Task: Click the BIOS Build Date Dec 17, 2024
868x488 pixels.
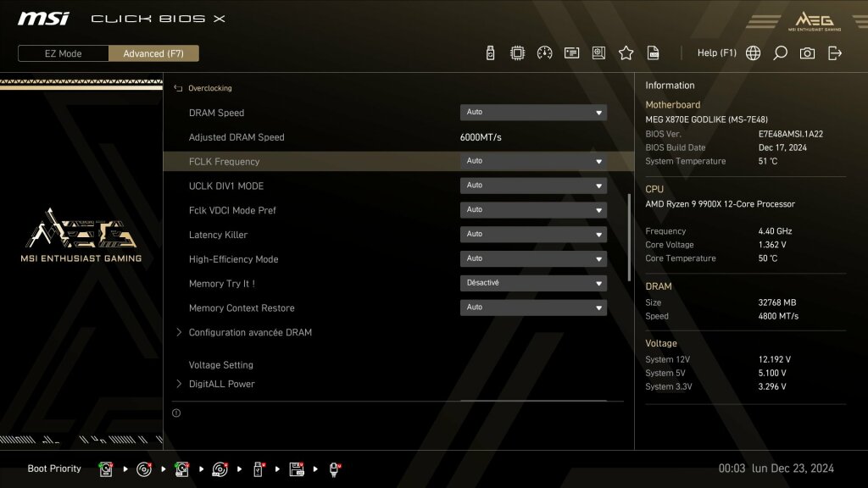Action: tap(782, 147)
